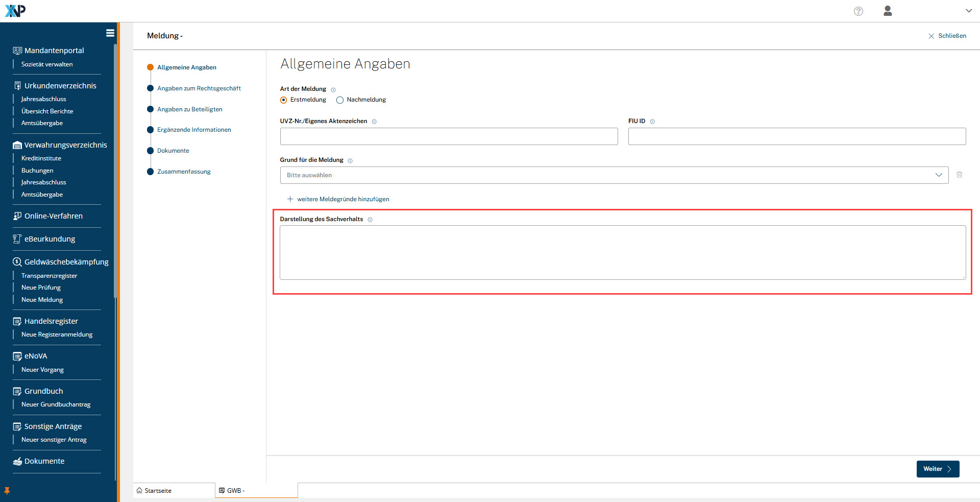980x502 pixels.
Task: Click the UVZ-Nr./Eigenes Aktenzeichen input field
Action: point(449,136)
